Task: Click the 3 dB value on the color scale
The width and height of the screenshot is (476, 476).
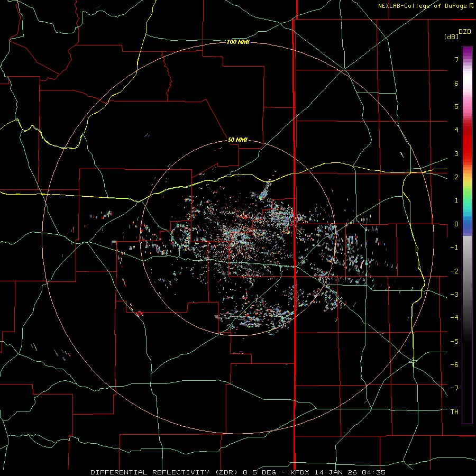Action: (x=456, y=153)
